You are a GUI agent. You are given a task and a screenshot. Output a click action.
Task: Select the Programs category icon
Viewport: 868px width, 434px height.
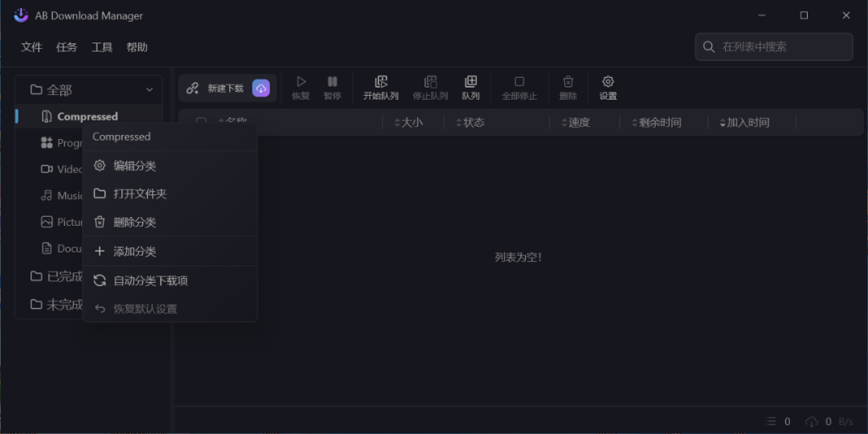click(x=47, y=143)
